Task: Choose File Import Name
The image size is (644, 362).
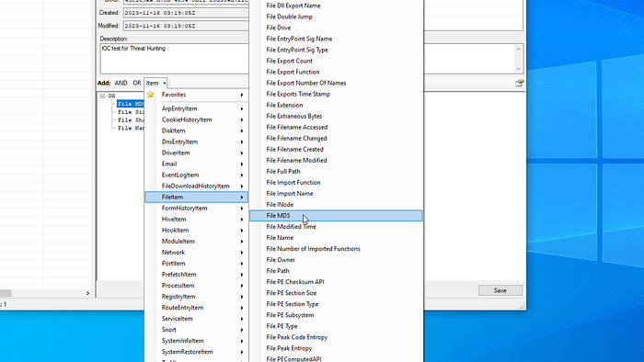Action: [x=336, y=194]
